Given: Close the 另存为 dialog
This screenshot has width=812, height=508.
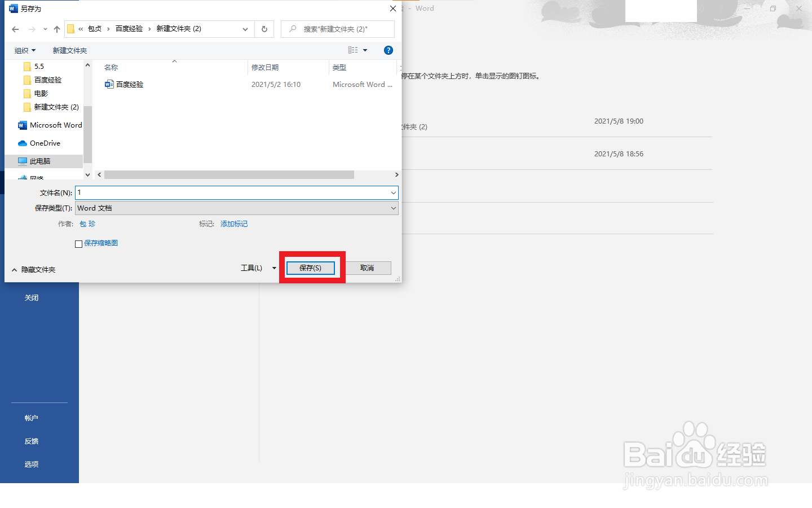Looking at the screenshot, I should [x=393, y=8].
